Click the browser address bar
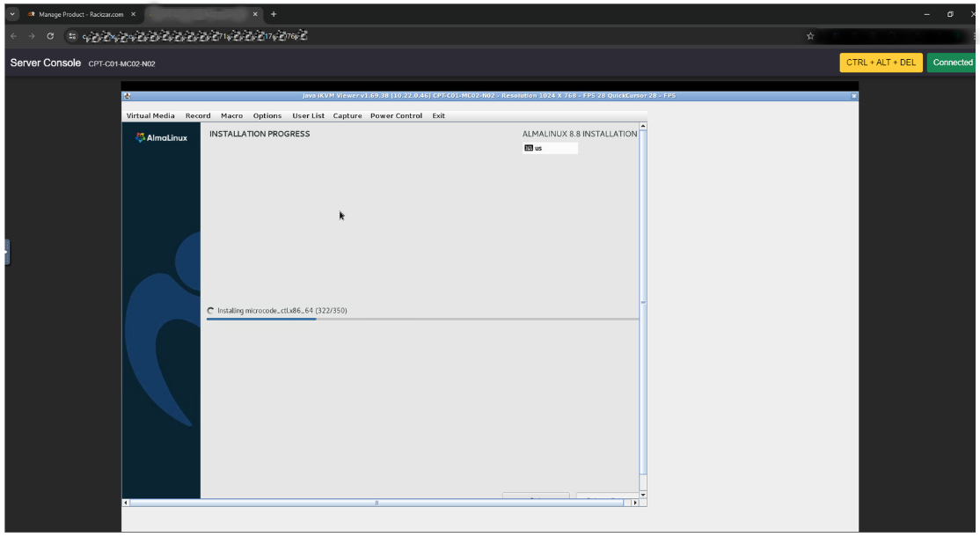Screen dimensions: 980x537 pos(437,36)
